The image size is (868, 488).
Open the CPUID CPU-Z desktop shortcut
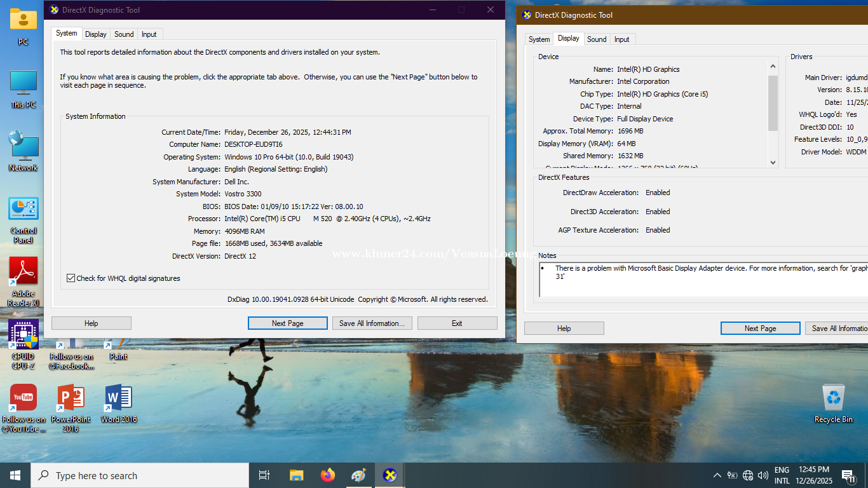pyautogui.click(x=24, y=335)
